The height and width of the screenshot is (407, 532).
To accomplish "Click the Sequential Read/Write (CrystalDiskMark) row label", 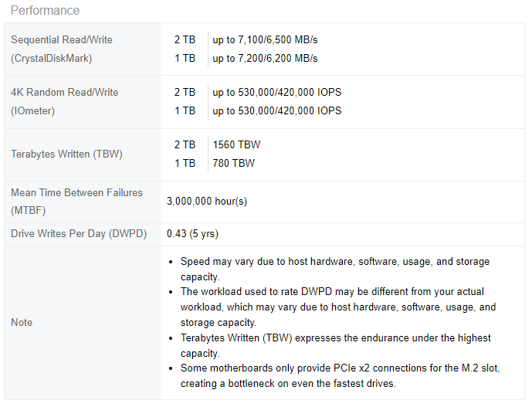I will pos(62,49).
